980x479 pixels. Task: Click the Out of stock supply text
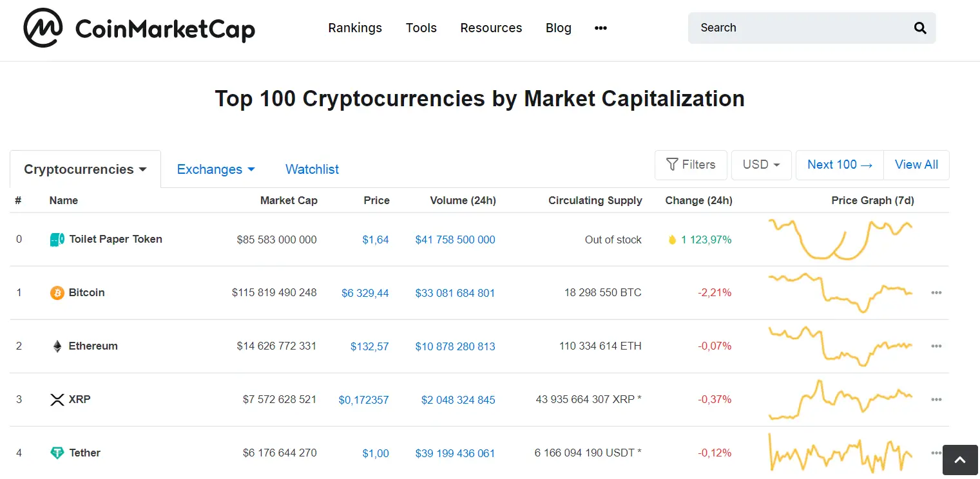(613, 239)
